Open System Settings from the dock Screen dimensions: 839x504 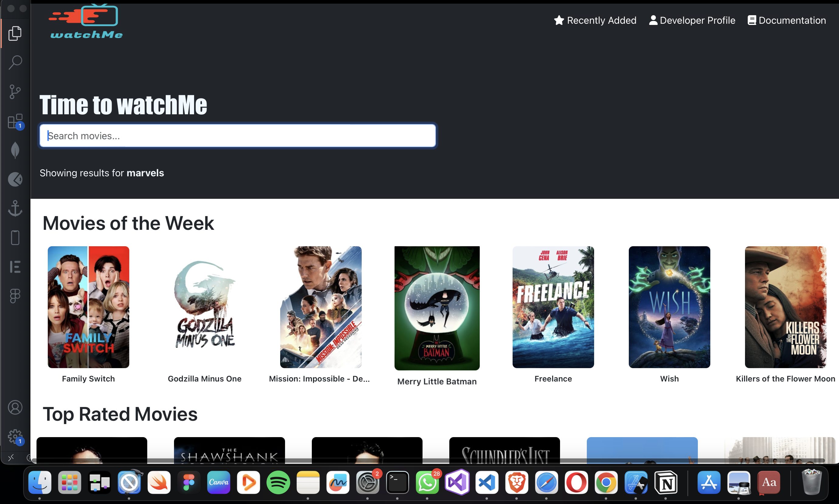[x=367, y=482]
